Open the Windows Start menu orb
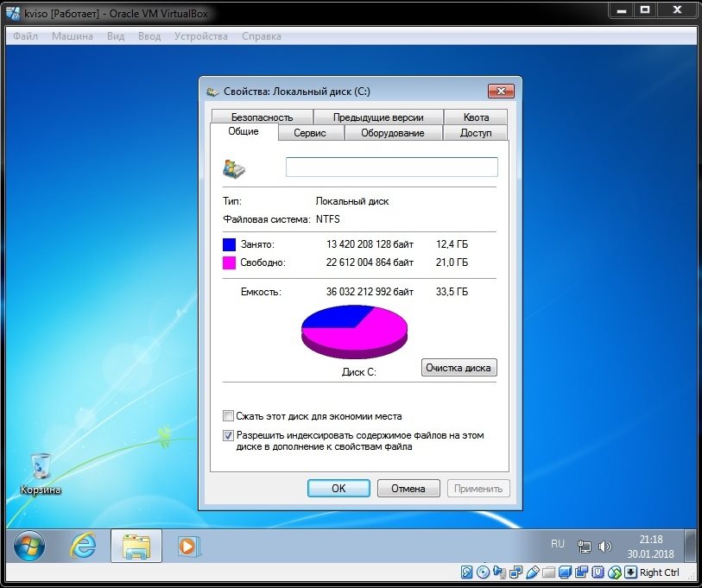The image size is (702, 588). pyautogui.click(x=29, y=546)
